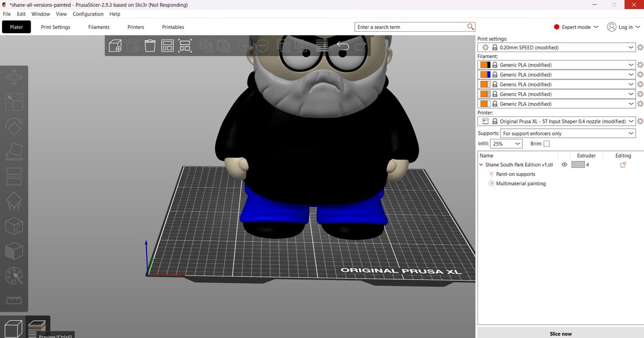Select the Place on face tool

coord(14,152)
